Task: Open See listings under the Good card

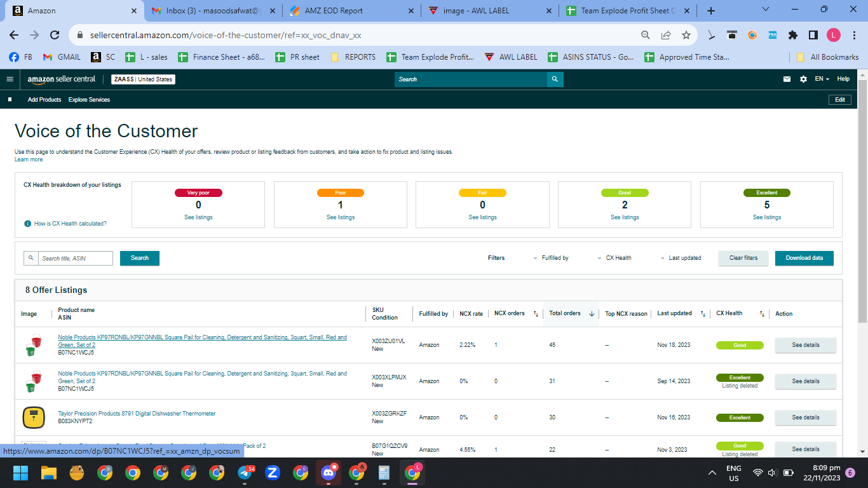Action: click(625, 217)
